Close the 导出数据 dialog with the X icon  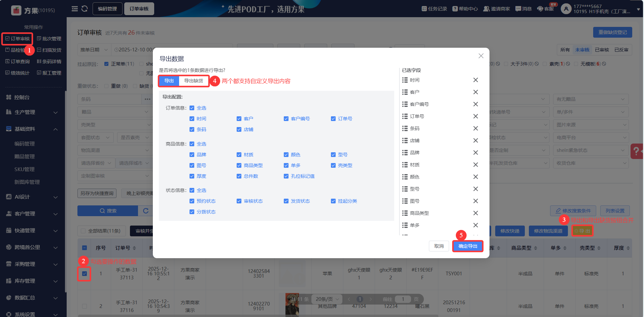tap(481, 56)
